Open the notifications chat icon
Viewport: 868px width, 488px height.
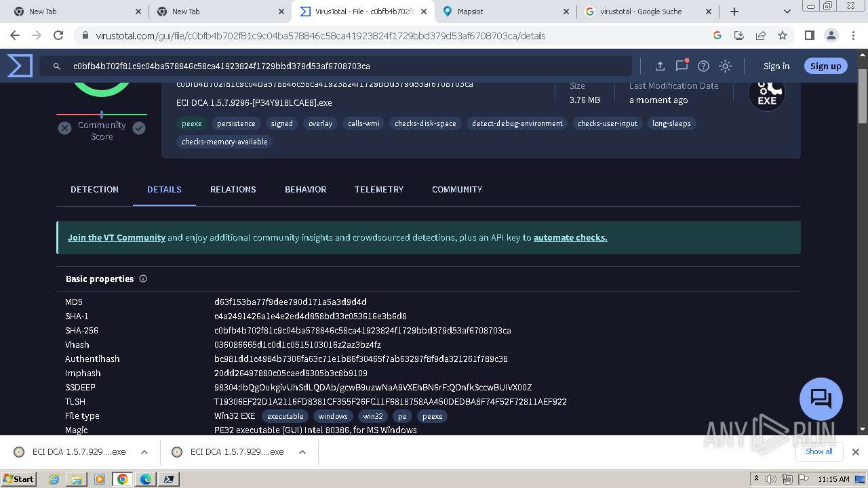coord(682,66)
